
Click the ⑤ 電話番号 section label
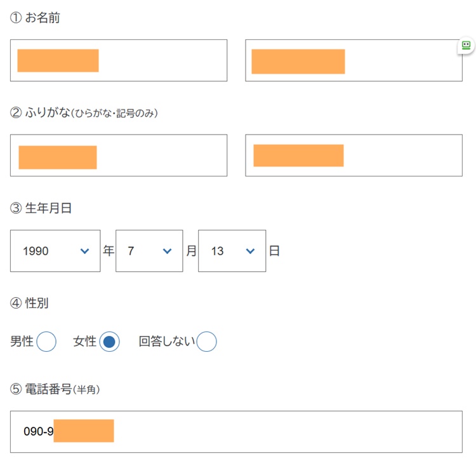pos(55,389)
